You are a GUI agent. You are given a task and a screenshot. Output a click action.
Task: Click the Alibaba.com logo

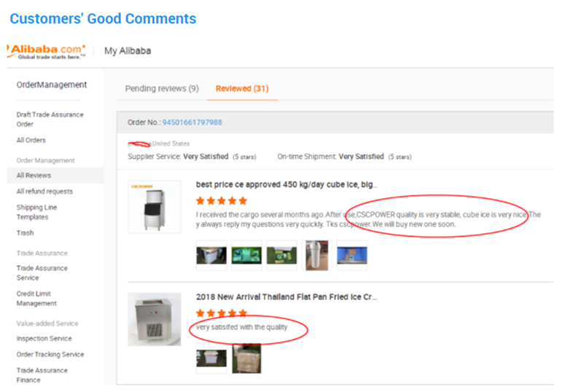(x=47, y=51)
